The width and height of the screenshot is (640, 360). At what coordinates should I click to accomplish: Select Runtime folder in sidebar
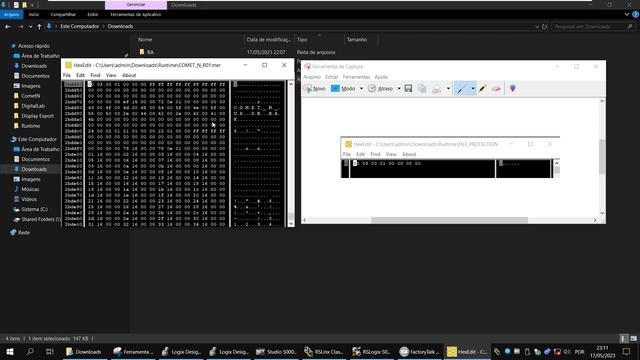tap(31, 126)
